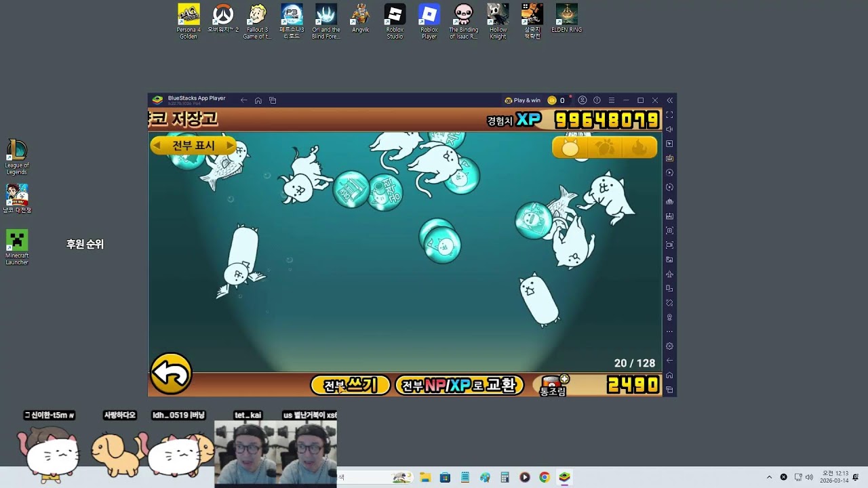Click the 후원 순위 overlay label
The height and width of the screenshot is (488, 868).
(85, 244)
